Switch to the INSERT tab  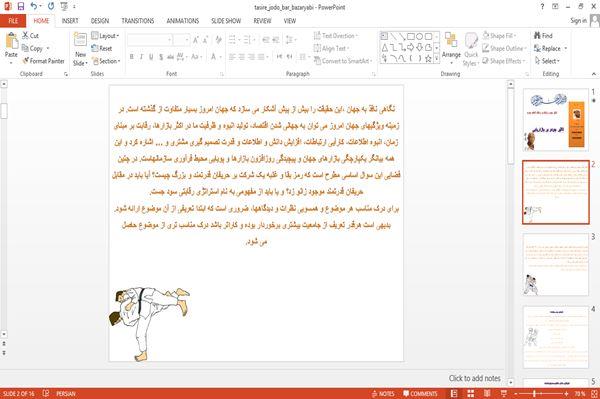point(70,21)
